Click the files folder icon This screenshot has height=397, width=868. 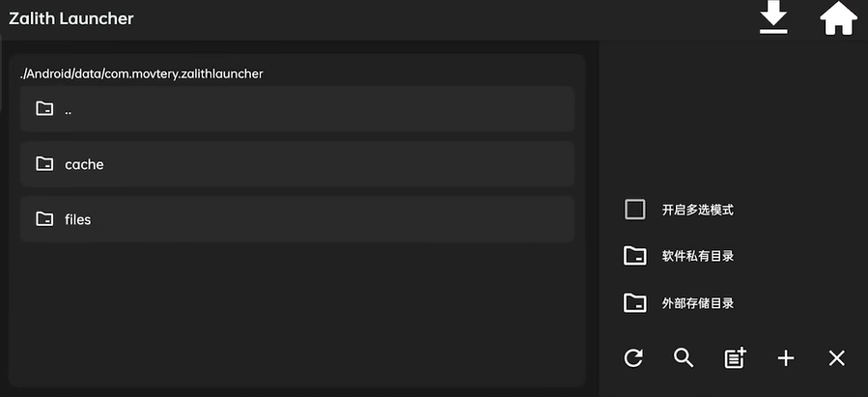click(44, 219)
